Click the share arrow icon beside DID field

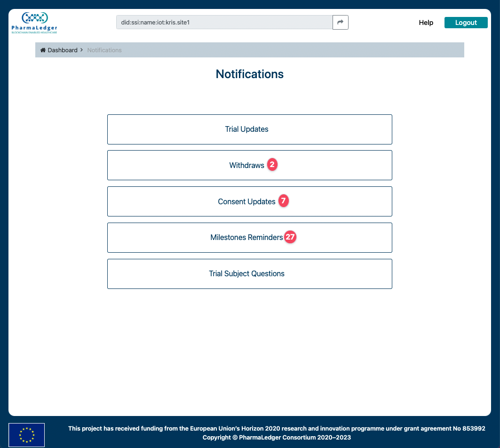click(340, 22)
